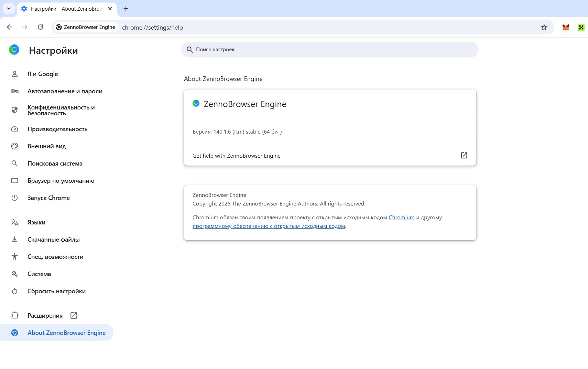Click the gauge icon for Производительность
The image size is (588, 369).
(x=14, y=129)
